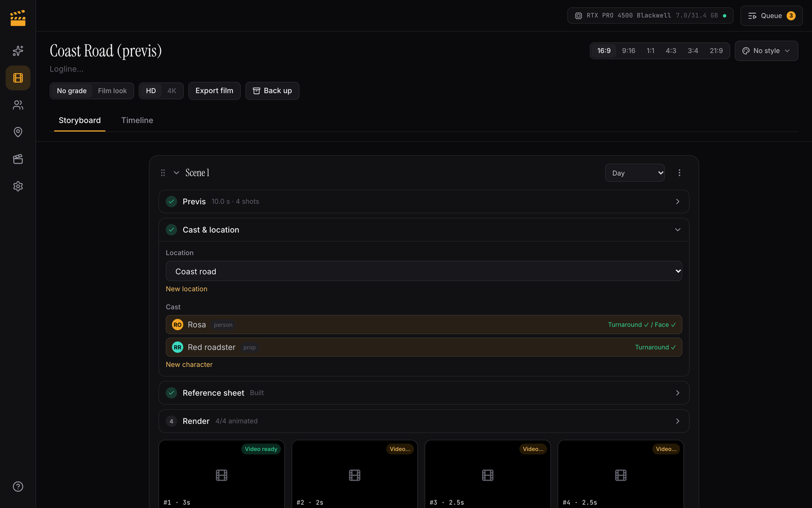Open the film projects sidebar icon

point(18,78)
